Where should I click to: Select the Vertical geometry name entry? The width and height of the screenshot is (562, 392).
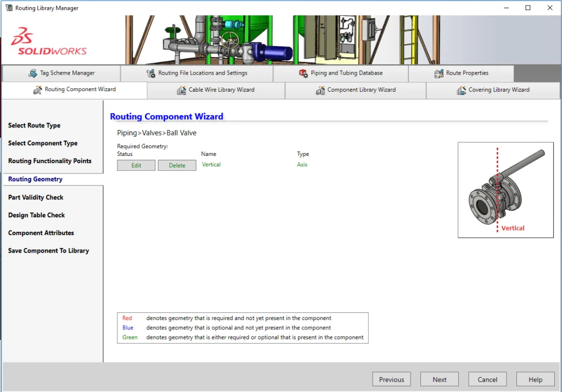(x=211, y=165)
